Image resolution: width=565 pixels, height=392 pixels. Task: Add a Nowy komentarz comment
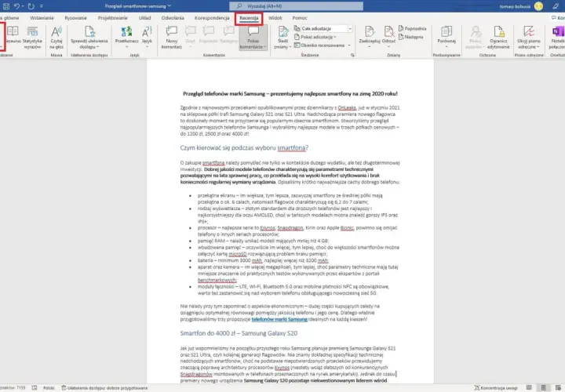[172, 37]
